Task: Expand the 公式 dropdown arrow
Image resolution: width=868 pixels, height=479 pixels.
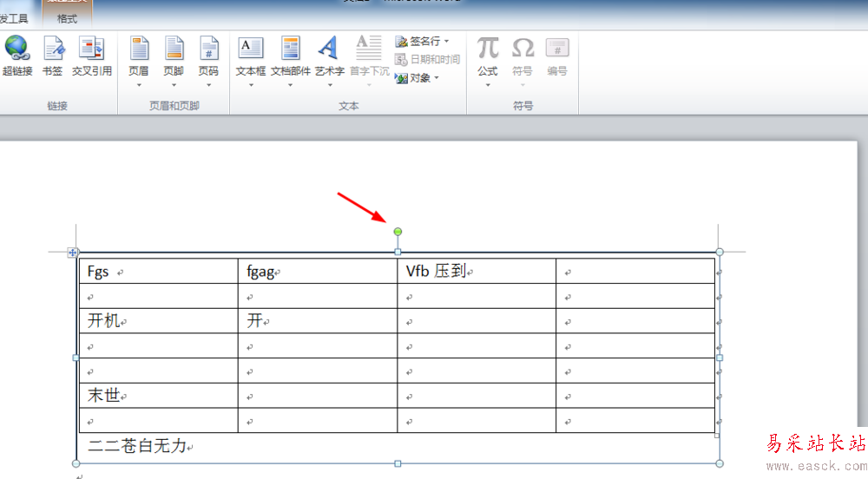Action: 488,85
